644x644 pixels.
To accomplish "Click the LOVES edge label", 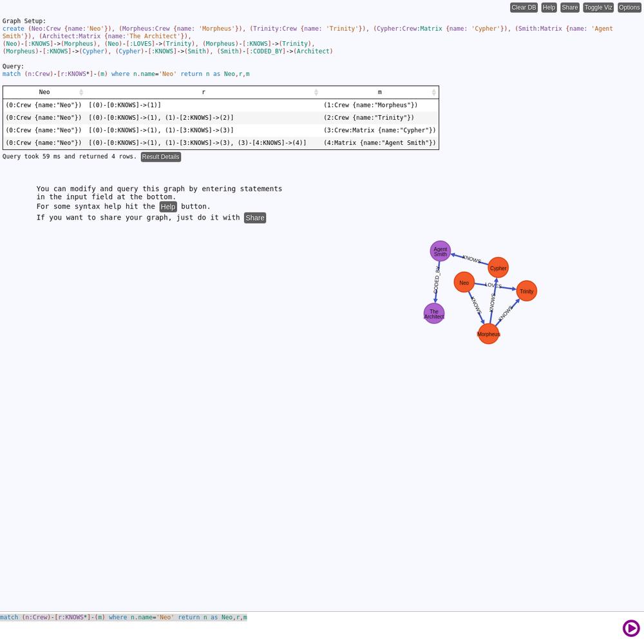I will click(493, 285).
